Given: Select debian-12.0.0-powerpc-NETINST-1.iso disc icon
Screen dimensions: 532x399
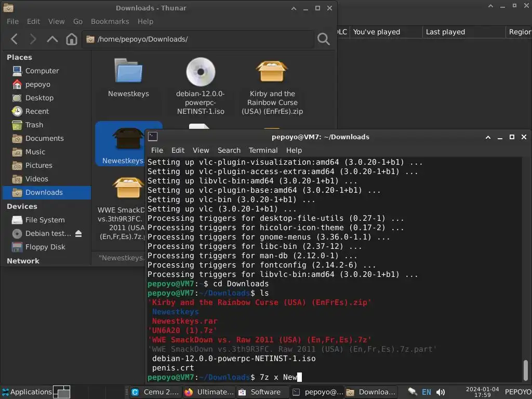Looking at the screenshot, I should click(201, 72).
